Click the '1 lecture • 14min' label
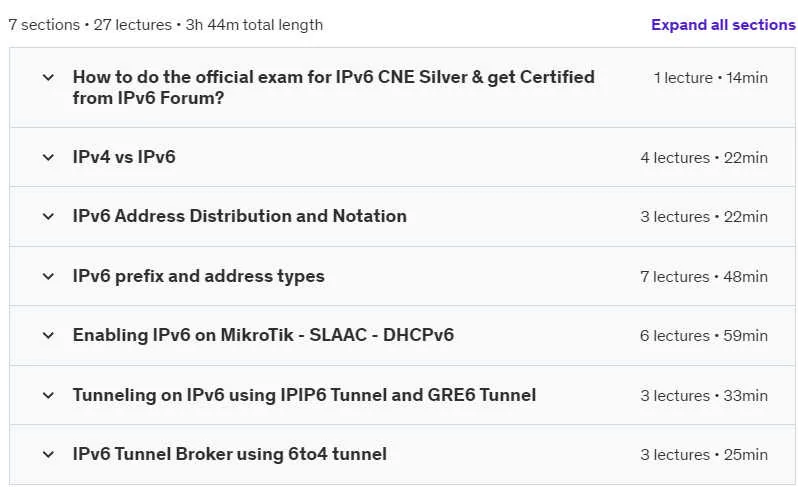The image size is (798, 487). point(710,77)
